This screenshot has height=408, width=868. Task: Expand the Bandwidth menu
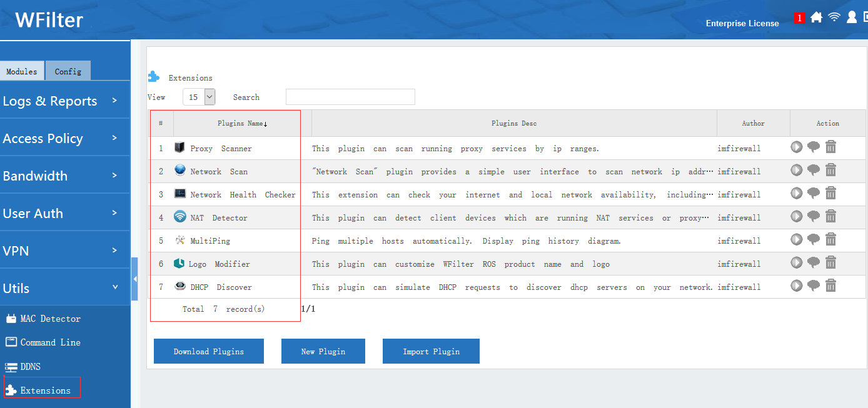[65, 176]
